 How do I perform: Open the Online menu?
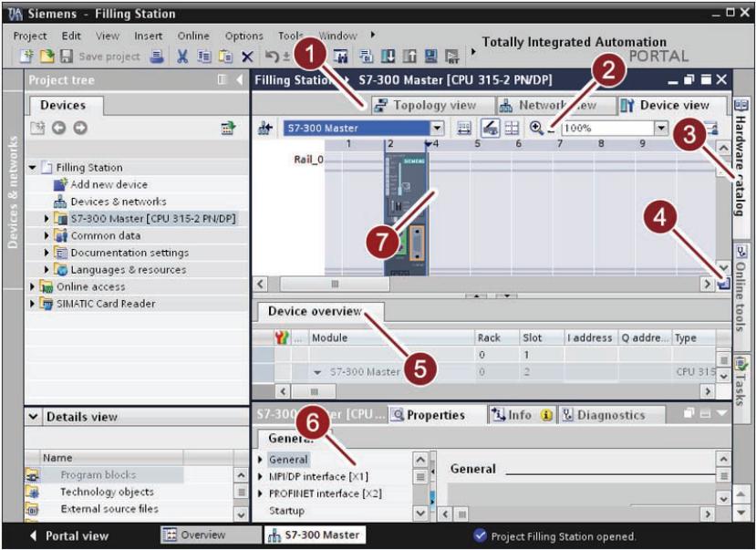(193, 36)
